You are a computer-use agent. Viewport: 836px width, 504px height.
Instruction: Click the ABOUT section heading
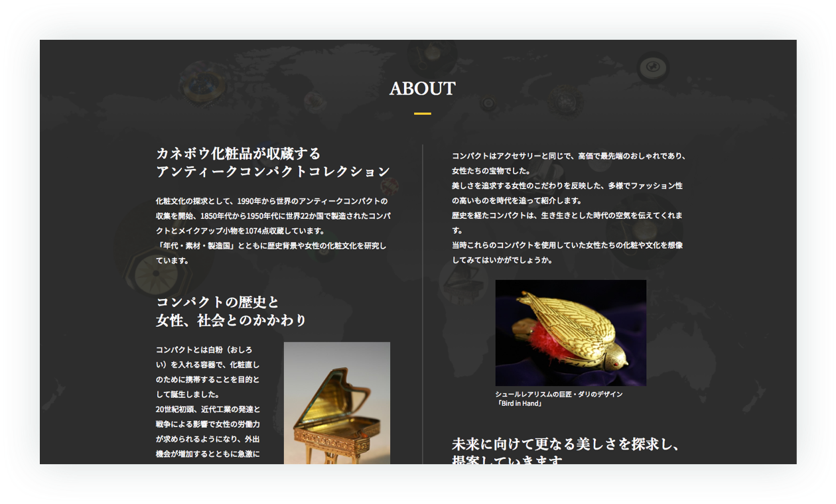coord(423,88)
